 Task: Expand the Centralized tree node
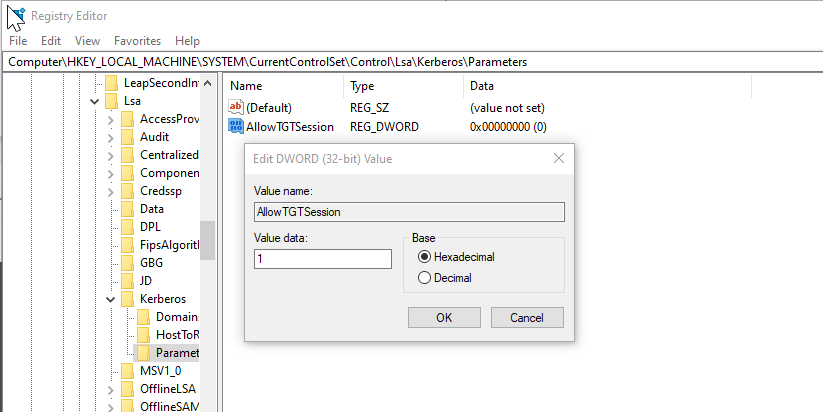pyautogui.click(x=110, y=156)
